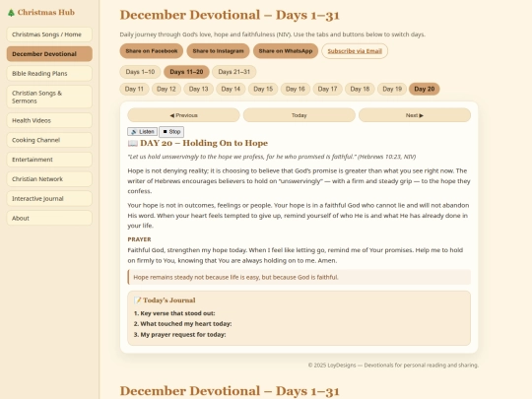The height and width of the screenshot is (399, 532).
Task: Open the About page
Action: [x=49, y=218]
